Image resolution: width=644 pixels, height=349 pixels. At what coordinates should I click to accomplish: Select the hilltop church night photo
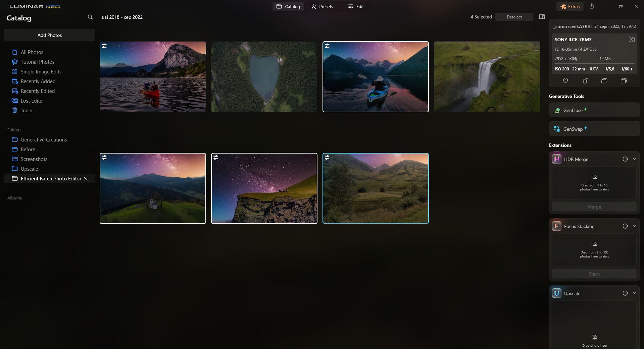coord(153,188)
